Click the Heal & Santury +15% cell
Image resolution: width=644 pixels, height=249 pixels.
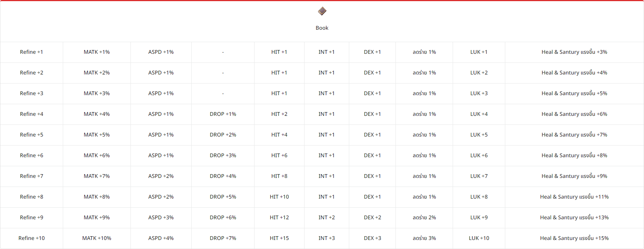click(574, 238)
